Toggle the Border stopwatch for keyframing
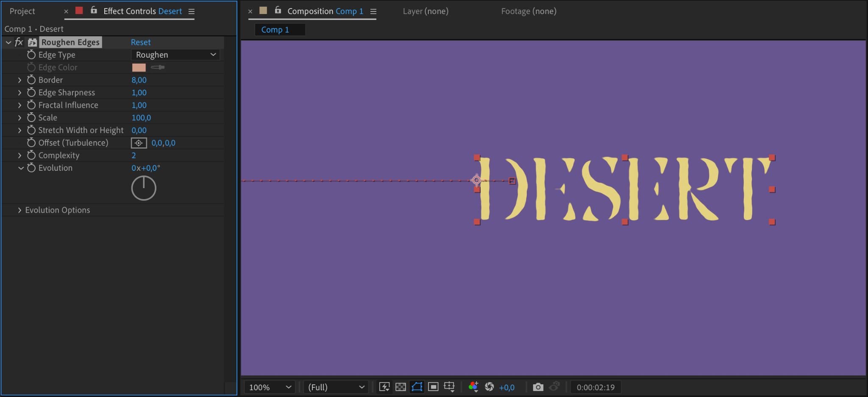 31,80
